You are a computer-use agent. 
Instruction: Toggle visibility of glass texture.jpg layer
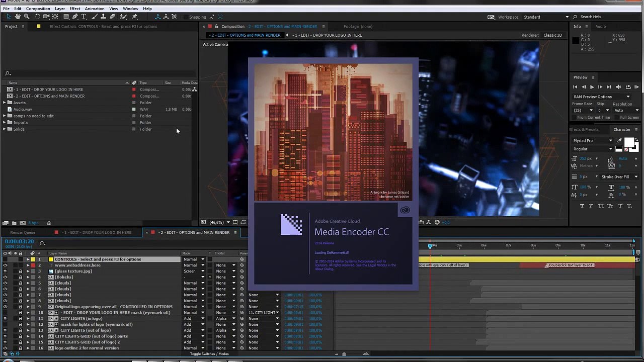tap(5, 271)
